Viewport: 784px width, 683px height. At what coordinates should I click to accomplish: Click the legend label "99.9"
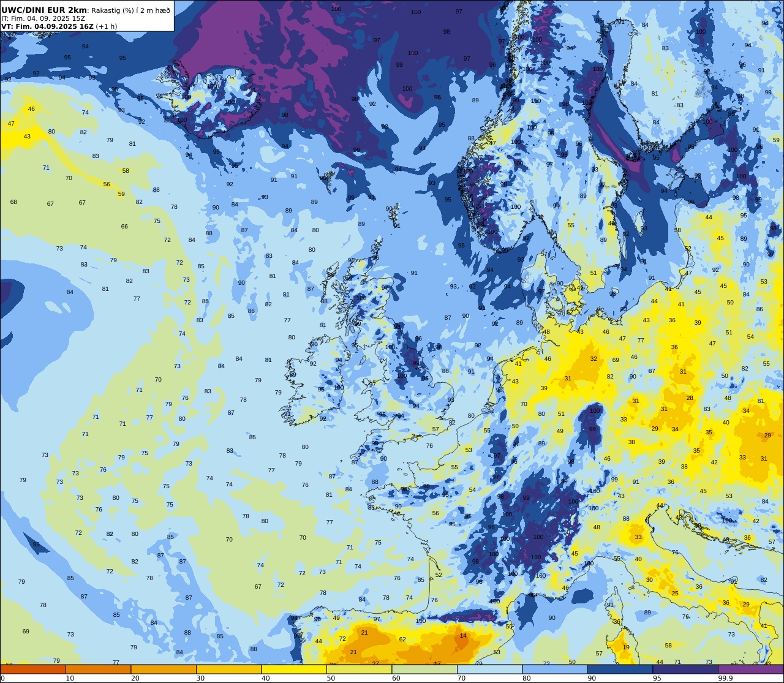[725, 678]
